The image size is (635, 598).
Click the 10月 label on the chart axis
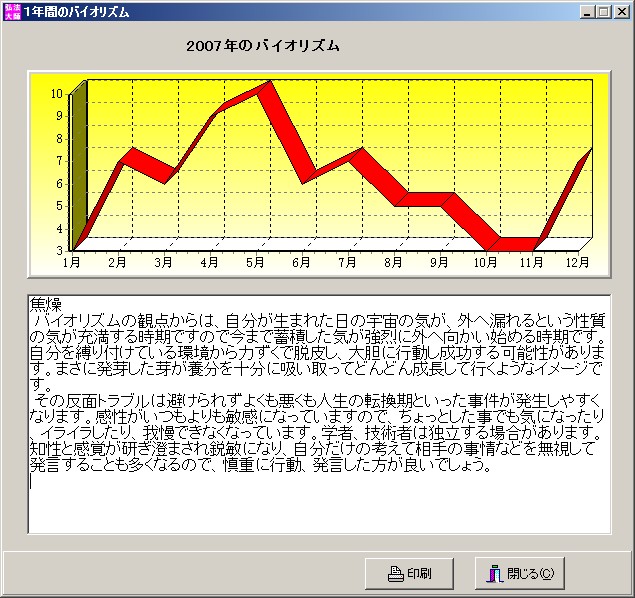click(486, 262)
